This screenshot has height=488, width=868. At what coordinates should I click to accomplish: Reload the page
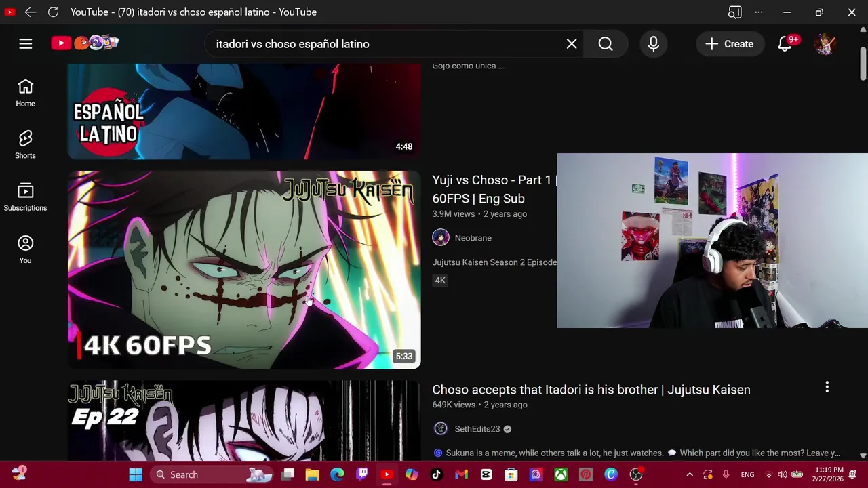(x=53, y=12)
